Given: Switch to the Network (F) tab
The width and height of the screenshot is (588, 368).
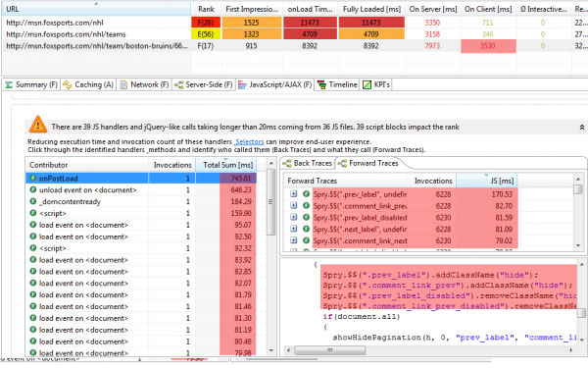Looking at the screenshot, I should click(144, 84).
